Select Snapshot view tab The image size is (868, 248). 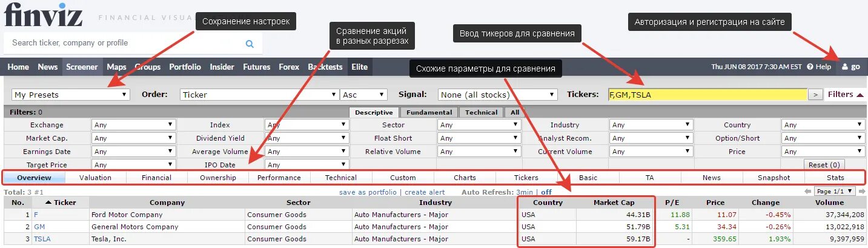774,178
